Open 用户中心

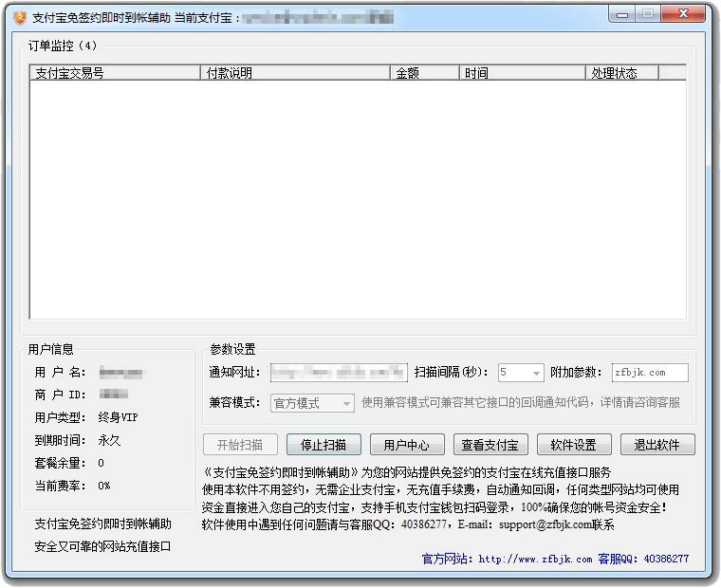407,445
